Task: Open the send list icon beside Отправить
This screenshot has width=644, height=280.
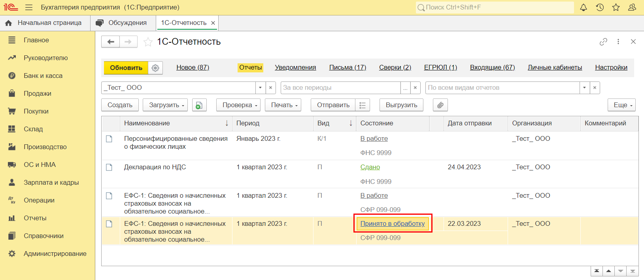Action: 363,105
